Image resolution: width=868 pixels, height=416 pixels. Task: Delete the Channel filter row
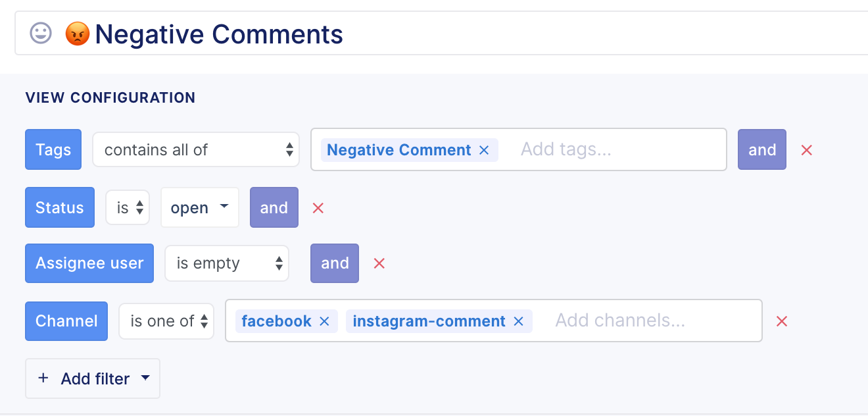click(x=782, y=321)
